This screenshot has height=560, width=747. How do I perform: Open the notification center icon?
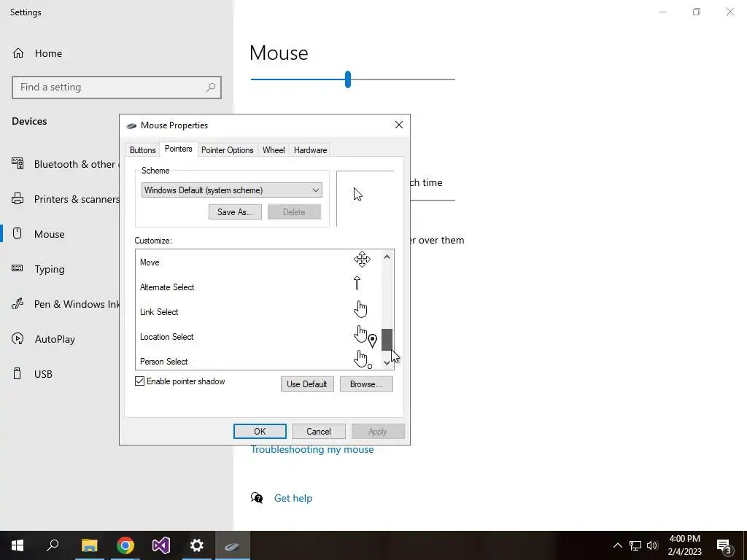coord(724,545)
